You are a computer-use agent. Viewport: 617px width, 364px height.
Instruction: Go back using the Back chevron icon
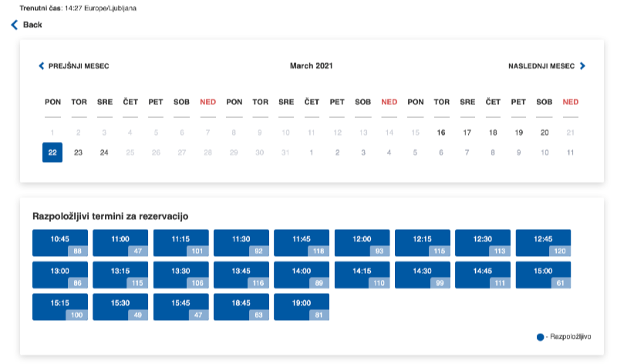click(x=15, y=25)
